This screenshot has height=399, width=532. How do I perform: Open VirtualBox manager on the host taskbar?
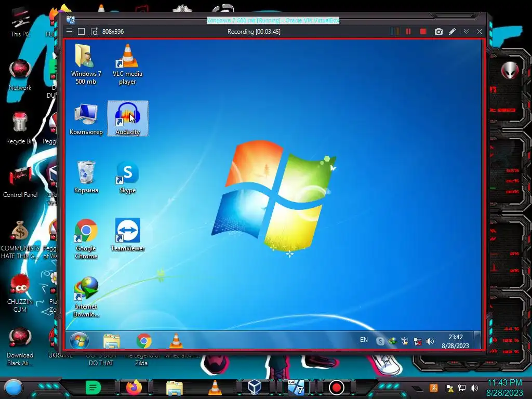click(x=255, y=388)
